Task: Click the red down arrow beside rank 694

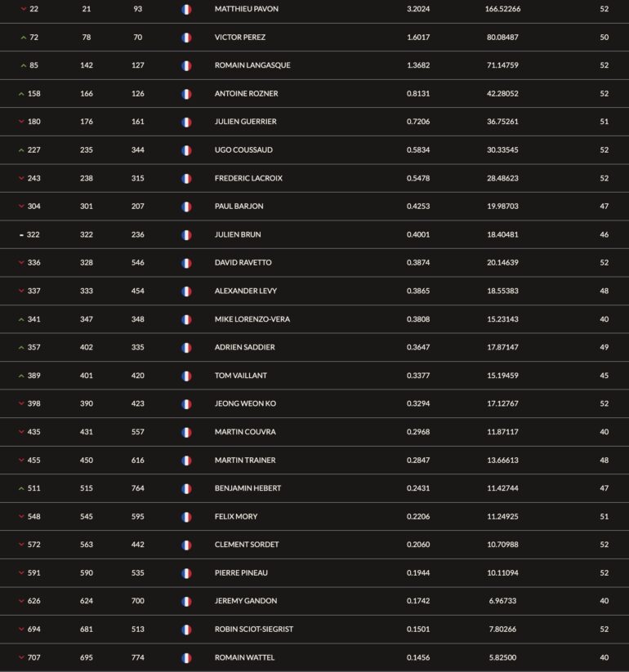Action: click(21, 630)
